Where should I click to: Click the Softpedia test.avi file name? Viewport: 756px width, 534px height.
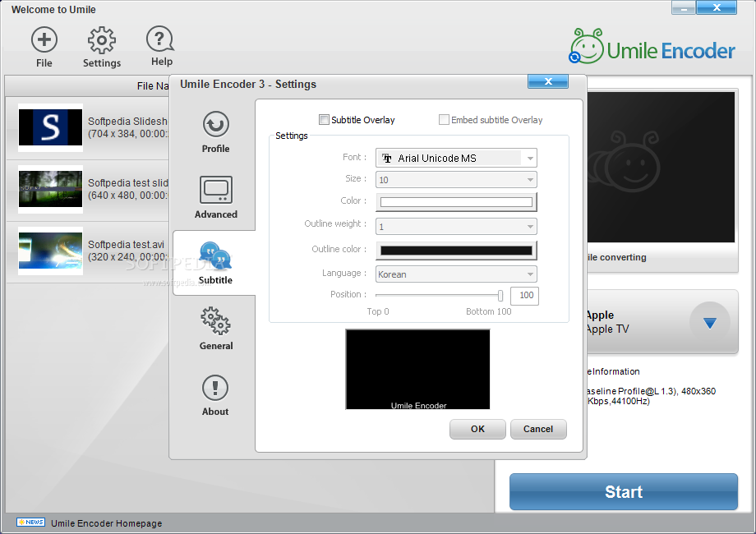point(126,244)
